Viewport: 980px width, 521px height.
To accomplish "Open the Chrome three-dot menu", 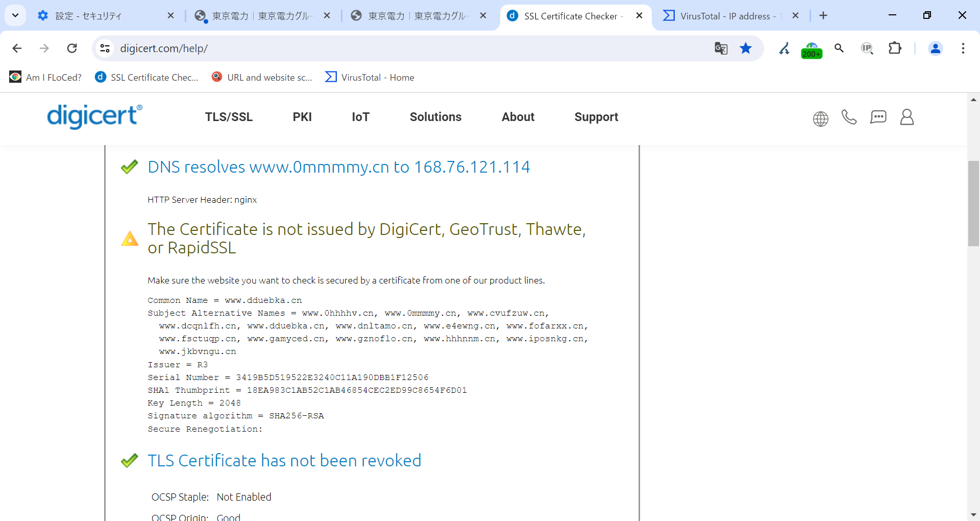I will point(963,49).
